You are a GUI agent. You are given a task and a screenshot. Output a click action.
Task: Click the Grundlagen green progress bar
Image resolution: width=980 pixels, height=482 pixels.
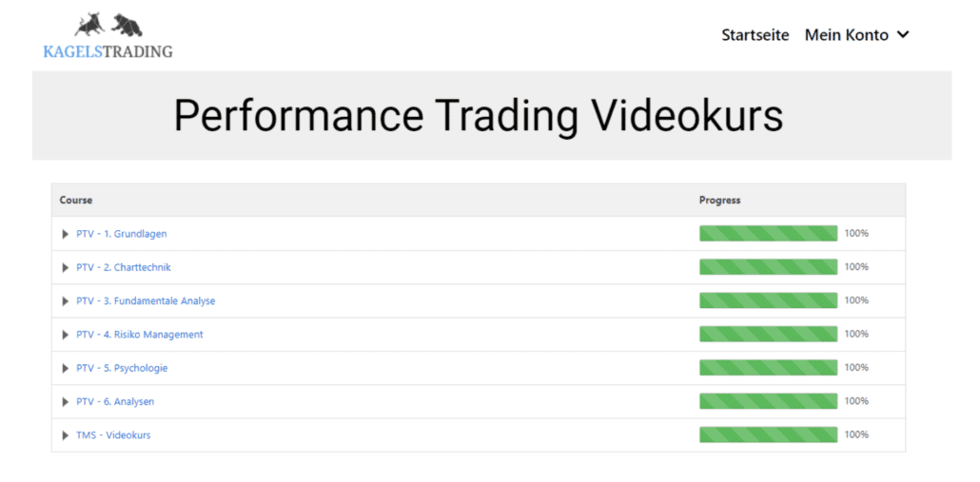pyautogui.click(x=768, y=234)
